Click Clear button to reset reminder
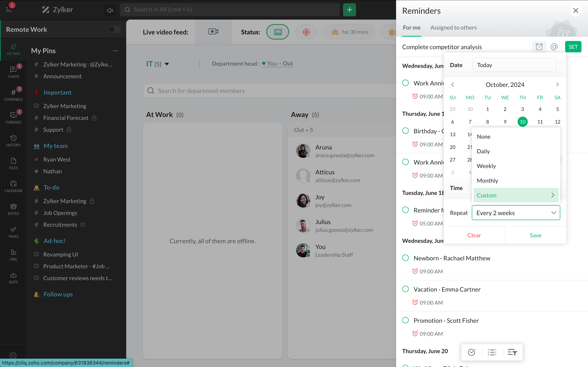 (x=474, y=235)
